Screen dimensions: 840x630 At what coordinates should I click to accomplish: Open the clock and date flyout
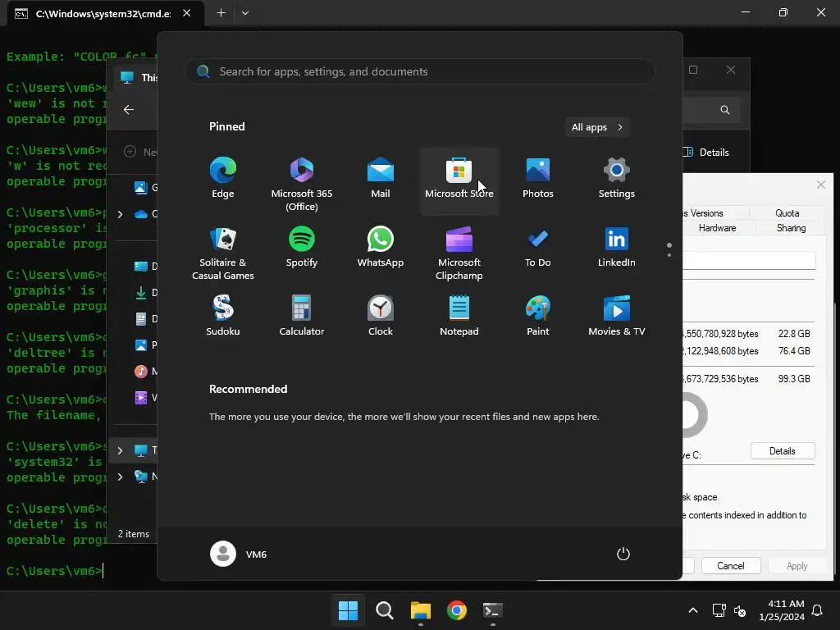[x=782, y=610]
